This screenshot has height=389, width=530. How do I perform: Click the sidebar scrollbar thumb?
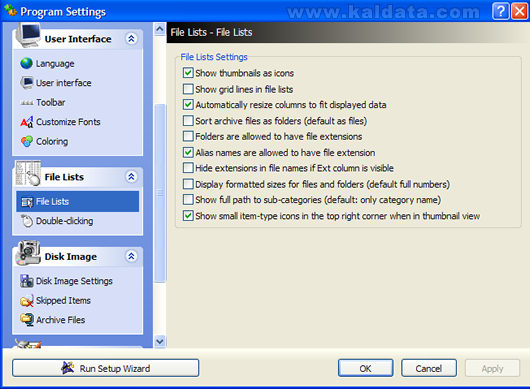(160, 193)
